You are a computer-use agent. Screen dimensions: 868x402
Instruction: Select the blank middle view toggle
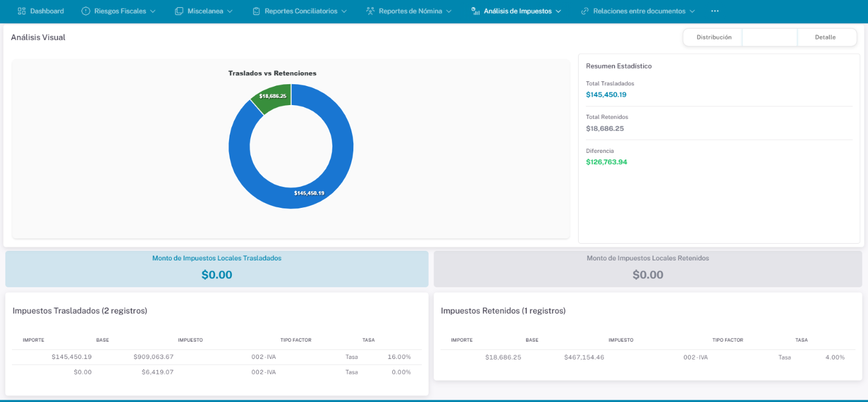(x=769, y=37)
